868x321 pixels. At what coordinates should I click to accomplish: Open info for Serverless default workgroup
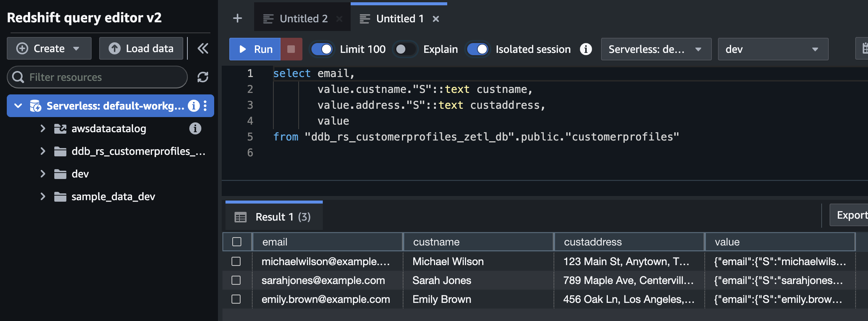(x=194, y=106)
